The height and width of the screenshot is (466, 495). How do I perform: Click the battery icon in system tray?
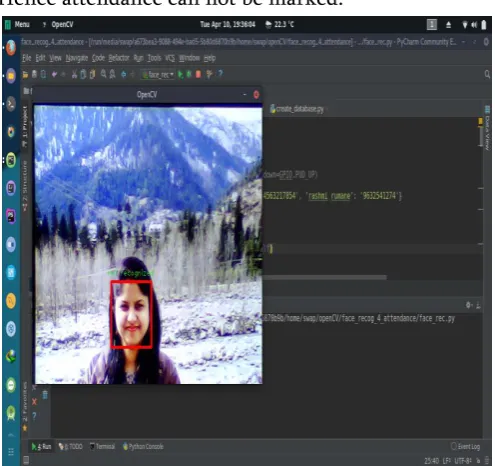tap(484, 25)
